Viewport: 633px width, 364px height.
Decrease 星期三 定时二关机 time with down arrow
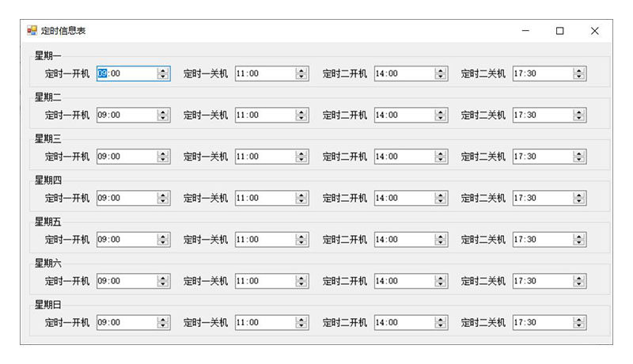pos(579,160)
